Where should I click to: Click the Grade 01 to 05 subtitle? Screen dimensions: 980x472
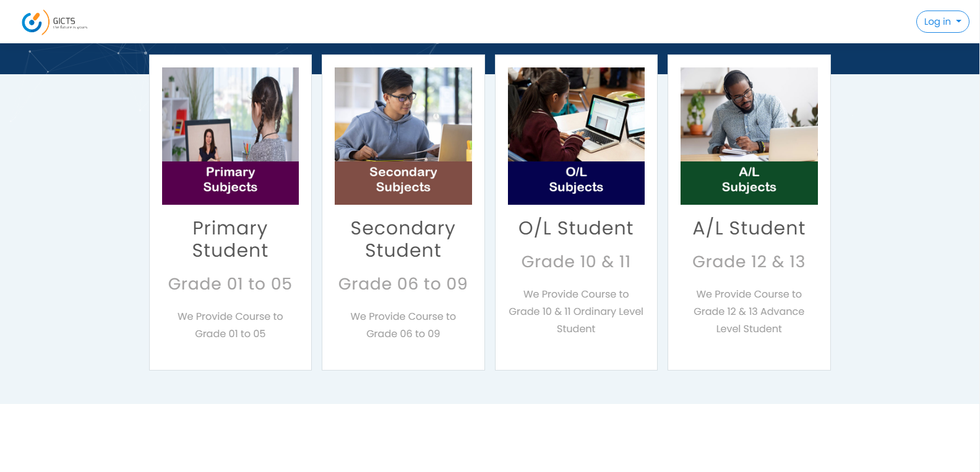click(230, 284)
